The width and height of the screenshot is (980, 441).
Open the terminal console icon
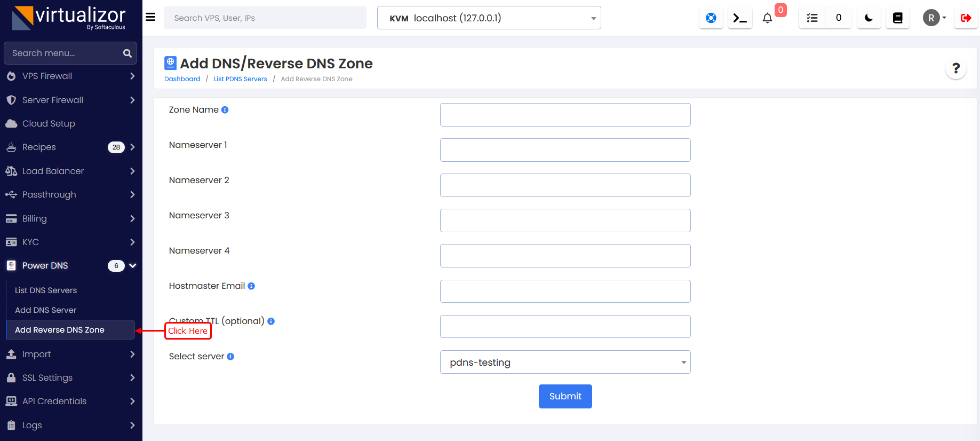[x=739, y=18]
